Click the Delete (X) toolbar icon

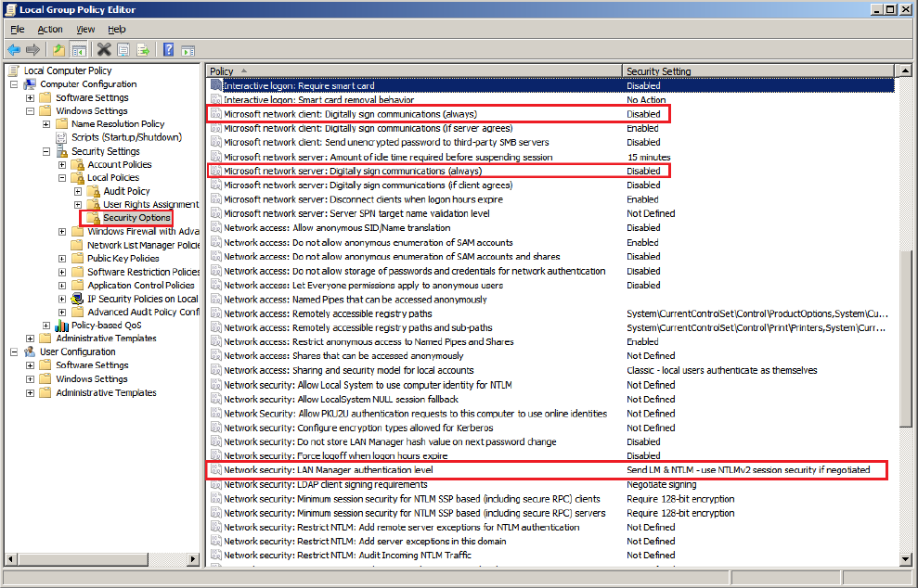(x=104, y=50)
